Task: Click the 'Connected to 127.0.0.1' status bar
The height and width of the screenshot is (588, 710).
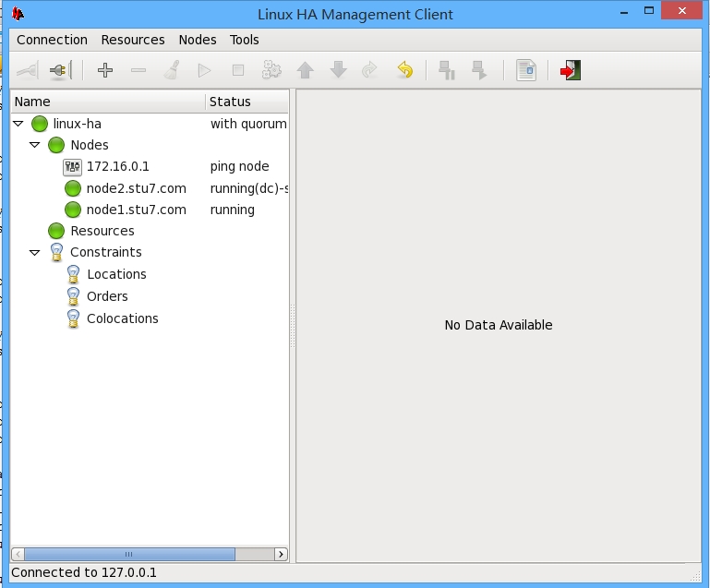Action: (x=84, y=572)
